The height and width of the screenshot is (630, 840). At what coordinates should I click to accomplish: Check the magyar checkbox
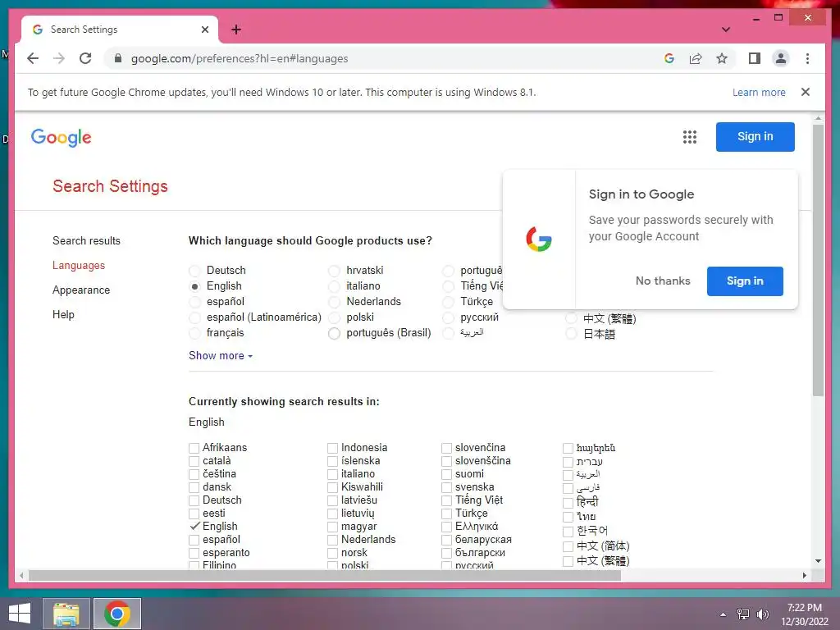[x=333, y=527]
